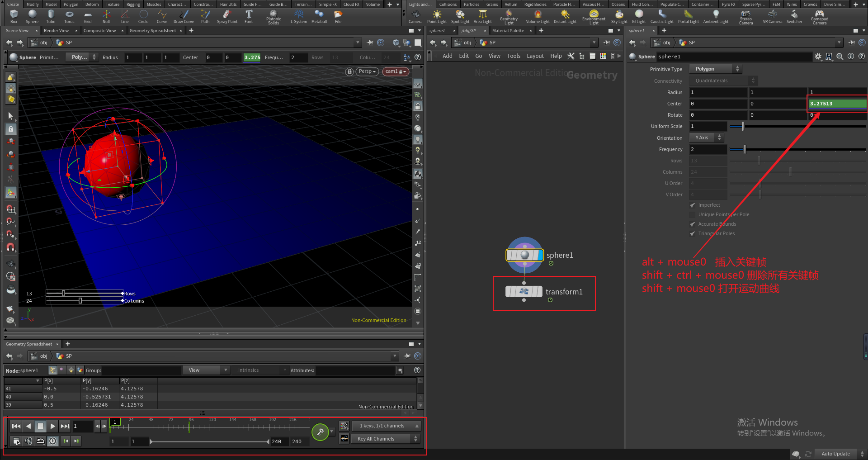Switch to the Render View tab
The image size is (868, 460).
click(x=57, y=31)
